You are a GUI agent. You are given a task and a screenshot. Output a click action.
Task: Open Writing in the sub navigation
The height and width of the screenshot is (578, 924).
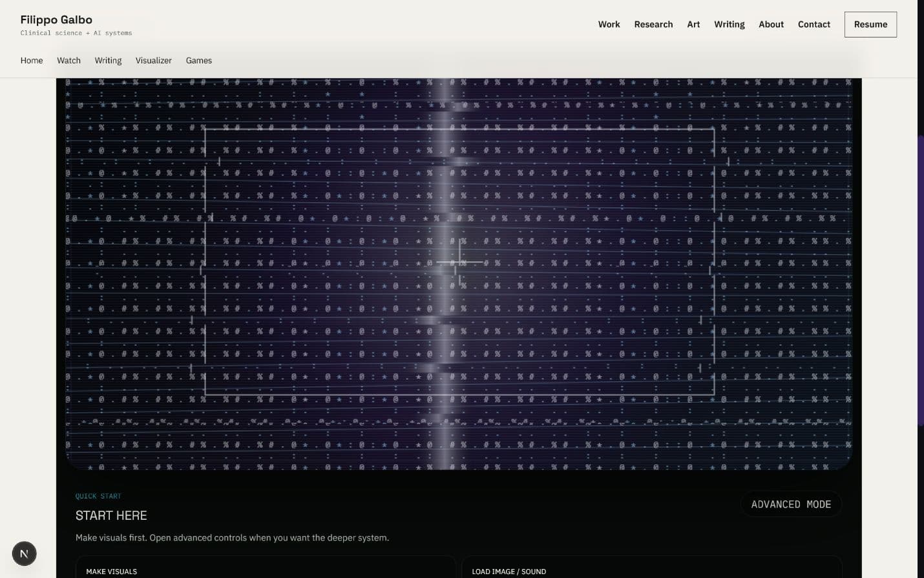[x=108, y=60]
